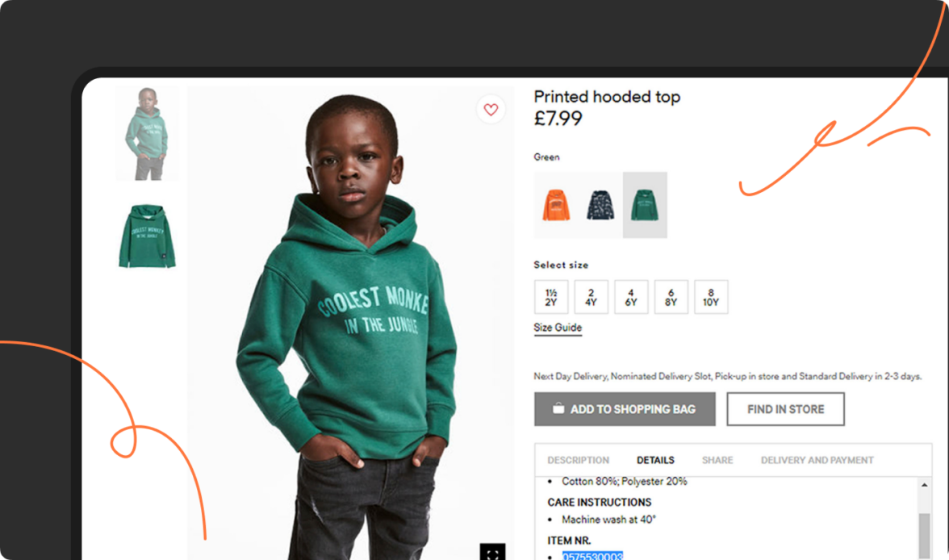Viewport: 949px width, 560px height.
Task: Open fullscreen view of product image
Action: coord(492,553)
